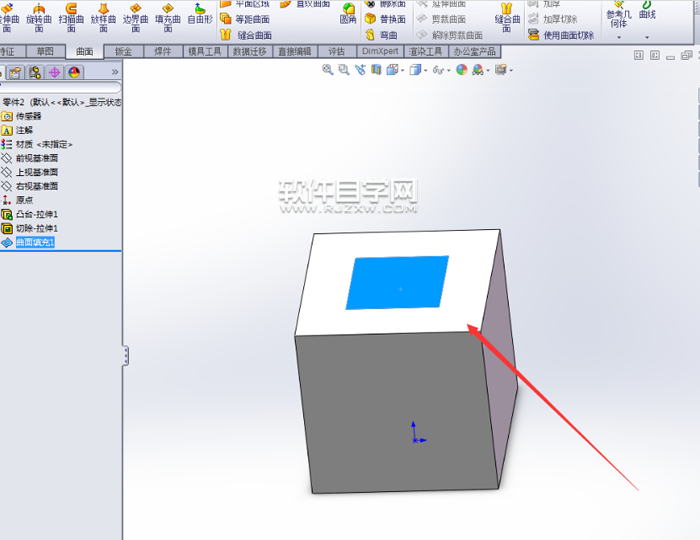Select the 零件2 root tree node
The height and width of the screenshot is (540, 700).
point(61,102)
